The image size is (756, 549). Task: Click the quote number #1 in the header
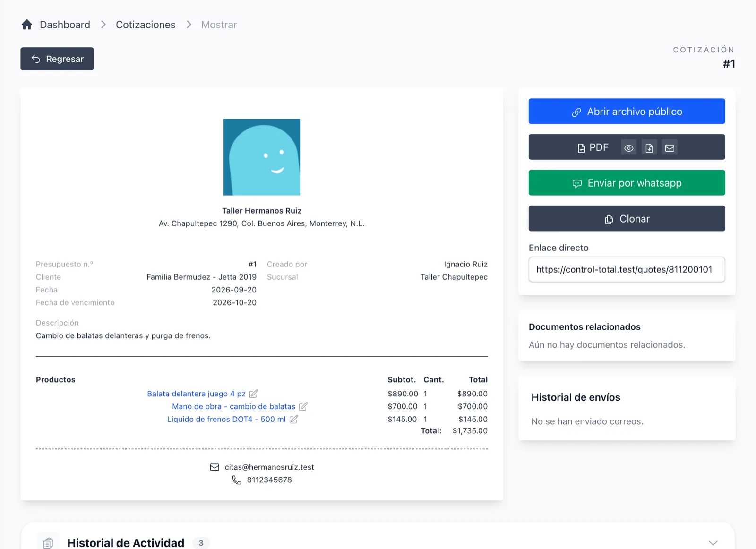(x=729, y=64)
